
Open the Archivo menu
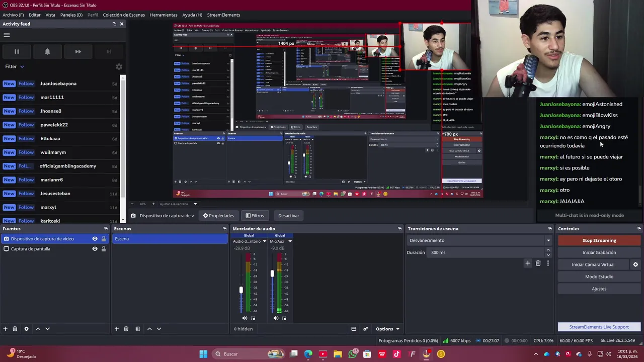tap(13, 15)
